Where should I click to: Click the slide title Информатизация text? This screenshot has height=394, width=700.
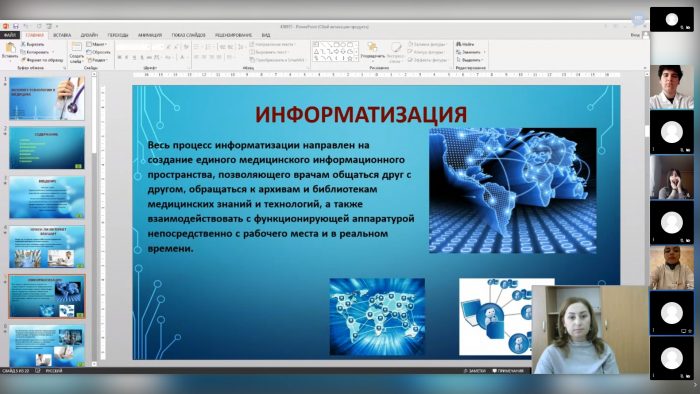pos(361,114)
